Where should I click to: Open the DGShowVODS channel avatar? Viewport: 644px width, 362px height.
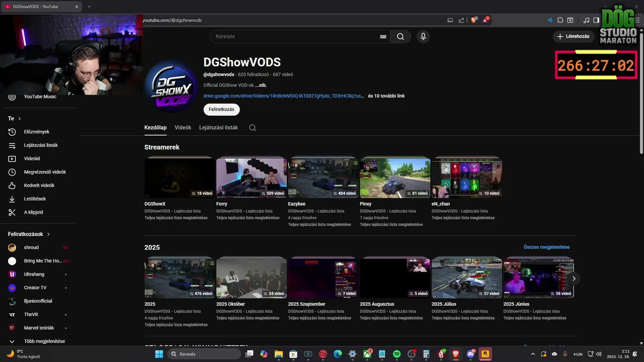tap(171, 86)
